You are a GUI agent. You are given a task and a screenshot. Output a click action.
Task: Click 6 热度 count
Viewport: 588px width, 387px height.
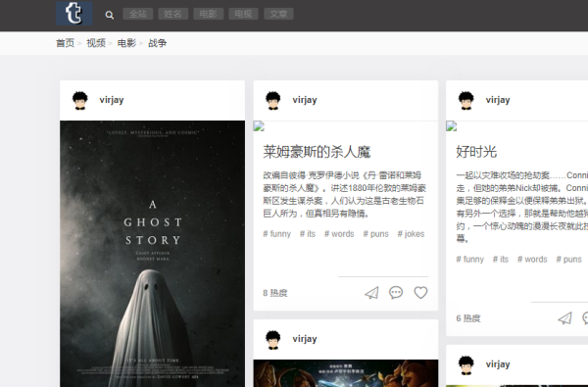tap(468, 318)
